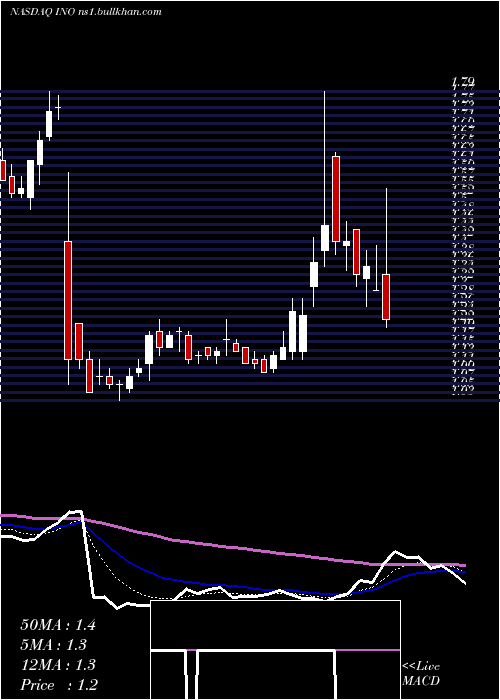The height and width of the screenshot is (700, 500).
Task: Click the "Price : 1.2" readout
Action: pos(59,685)
